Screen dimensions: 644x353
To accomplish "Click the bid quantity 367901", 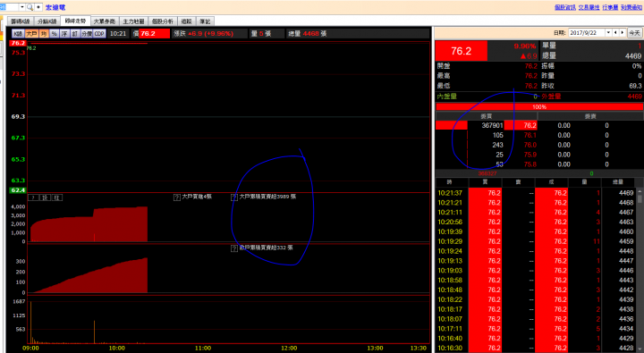I will 492,126.
